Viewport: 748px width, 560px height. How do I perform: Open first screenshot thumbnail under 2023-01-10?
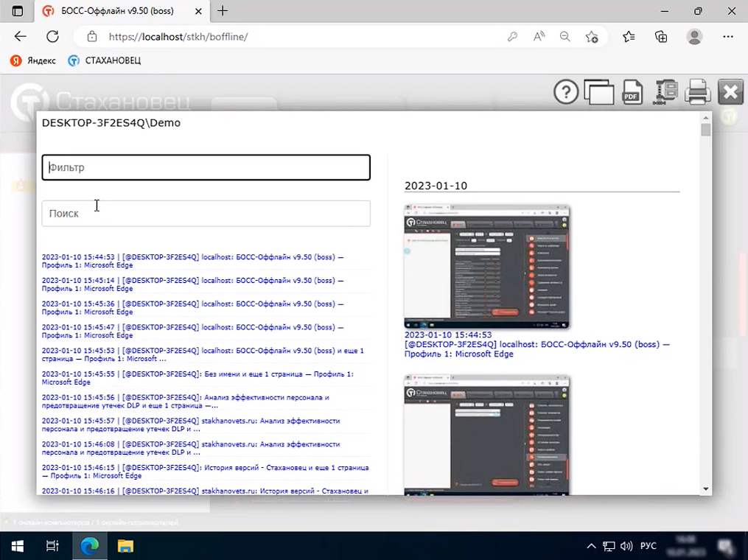click(486, 267)
